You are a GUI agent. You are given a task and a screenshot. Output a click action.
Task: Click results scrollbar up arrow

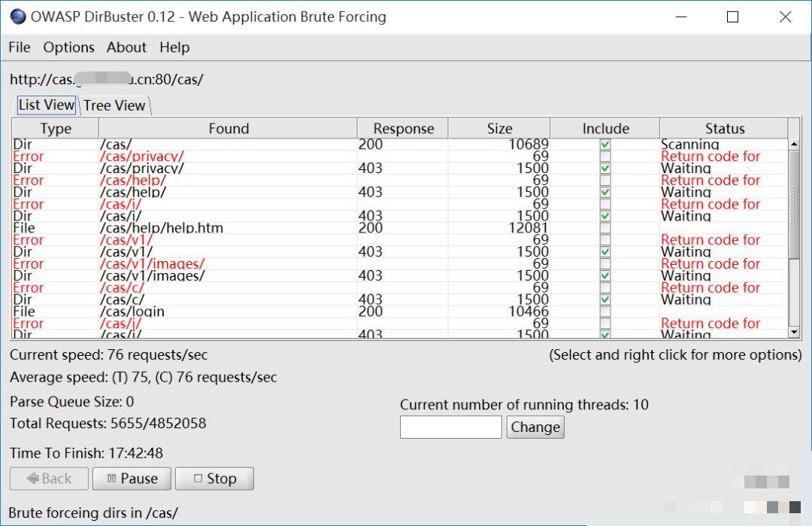(794, 144)
